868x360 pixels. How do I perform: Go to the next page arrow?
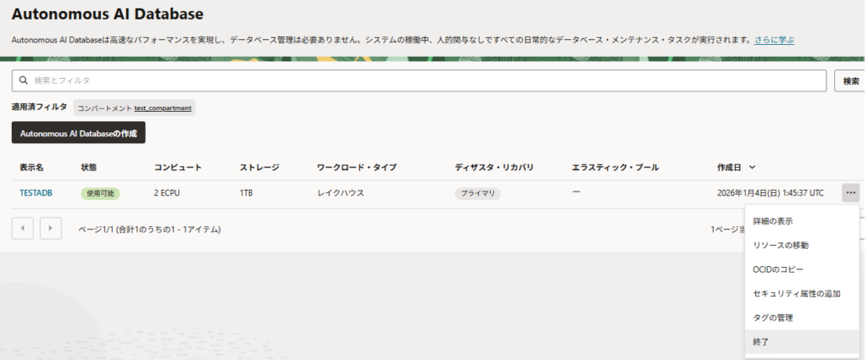click(51, 229)
